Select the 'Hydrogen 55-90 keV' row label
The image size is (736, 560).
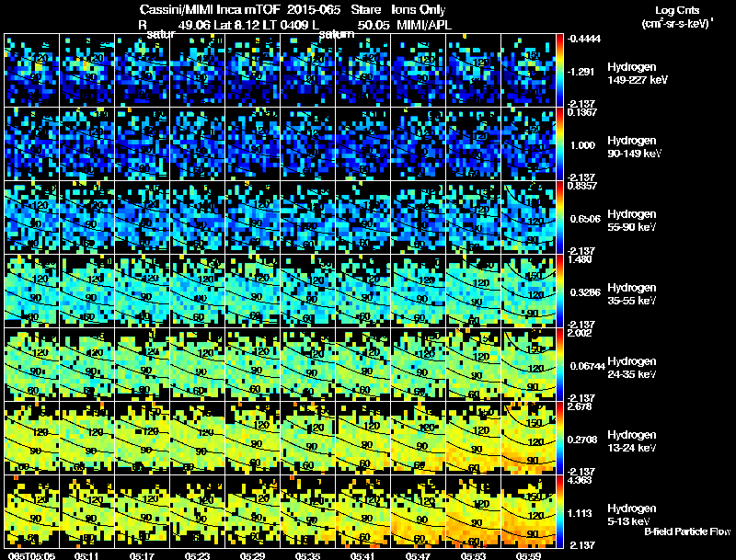coord(632,221)
